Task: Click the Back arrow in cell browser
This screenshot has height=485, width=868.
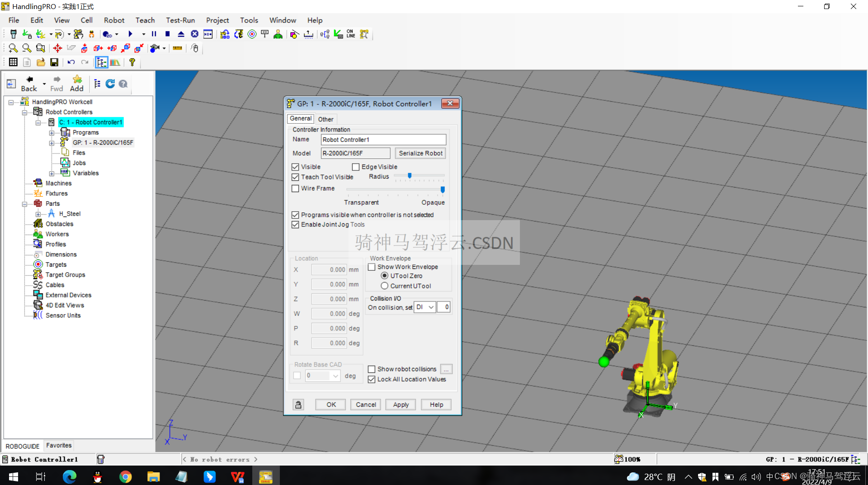Action: point(29,84)
